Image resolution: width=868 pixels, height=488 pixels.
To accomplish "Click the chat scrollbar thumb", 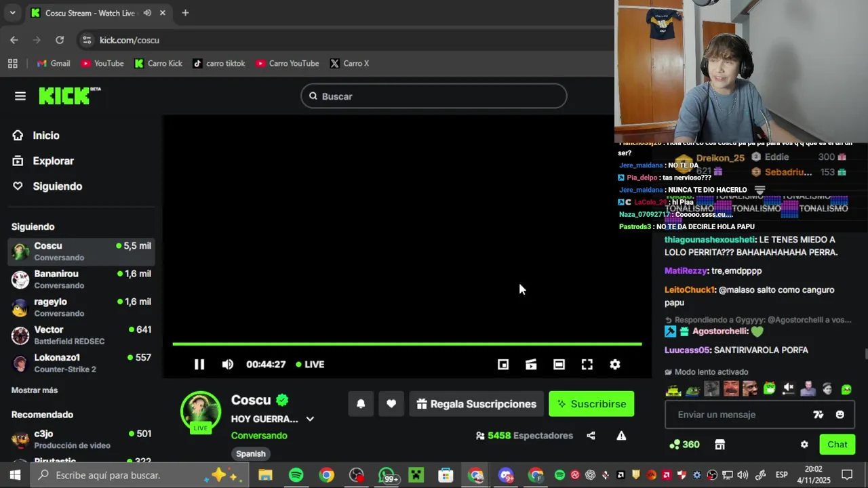I will pos(865,354).
